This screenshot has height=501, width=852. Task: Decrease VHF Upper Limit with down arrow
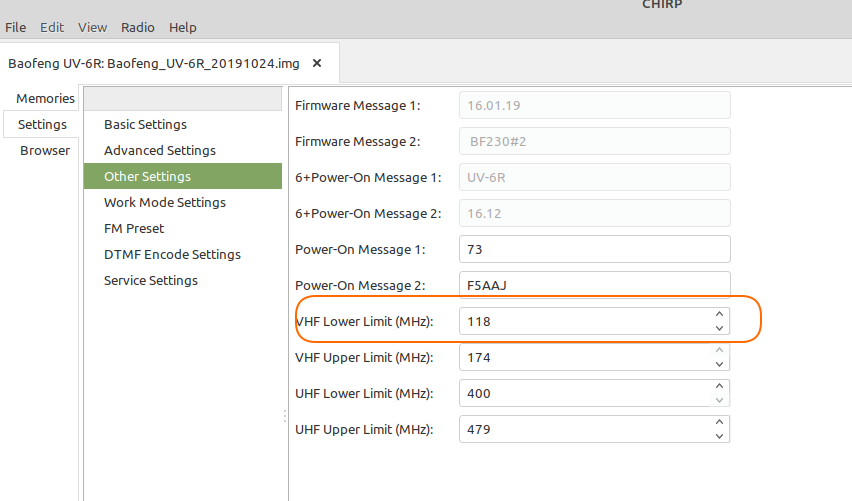click(719, 364)
